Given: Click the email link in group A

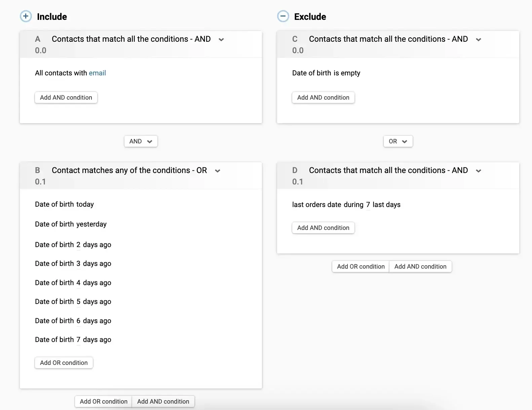Looking at the screenshot, I should click(97, 73).
